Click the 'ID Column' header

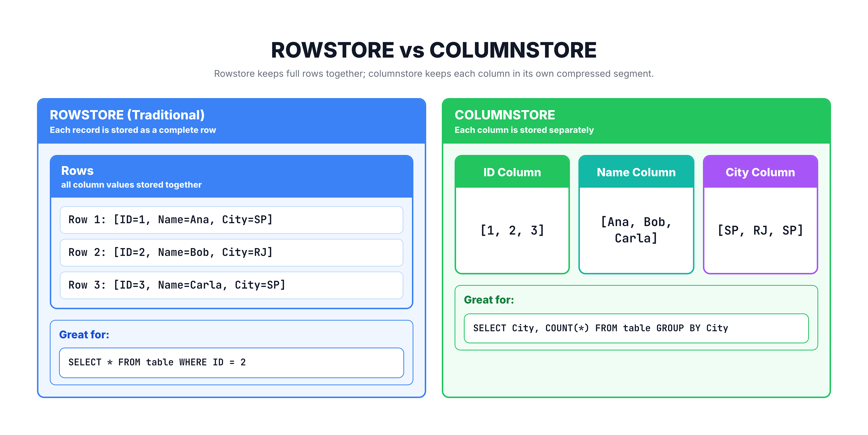point(512,172)
